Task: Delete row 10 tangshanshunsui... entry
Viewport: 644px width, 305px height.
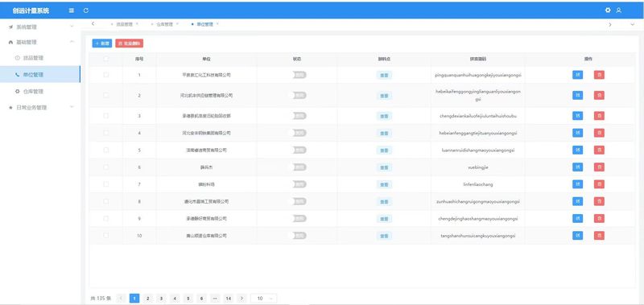Action: (x=599, y=236)
